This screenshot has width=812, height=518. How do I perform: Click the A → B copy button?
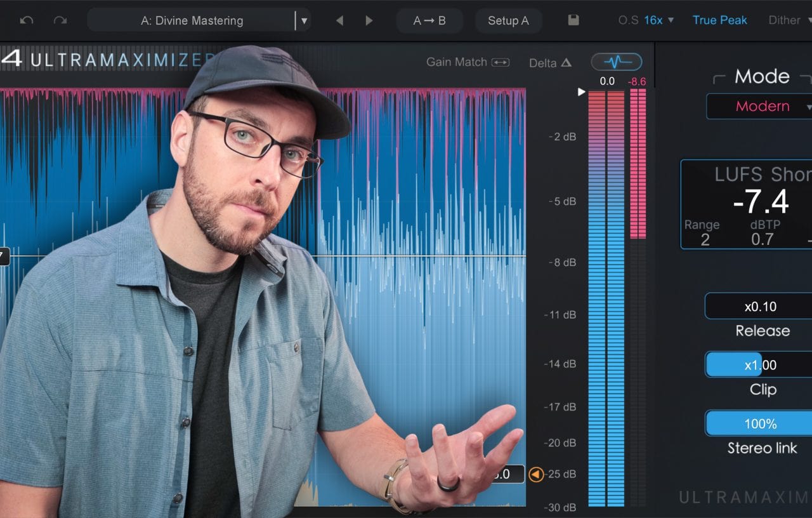point(429,20)
